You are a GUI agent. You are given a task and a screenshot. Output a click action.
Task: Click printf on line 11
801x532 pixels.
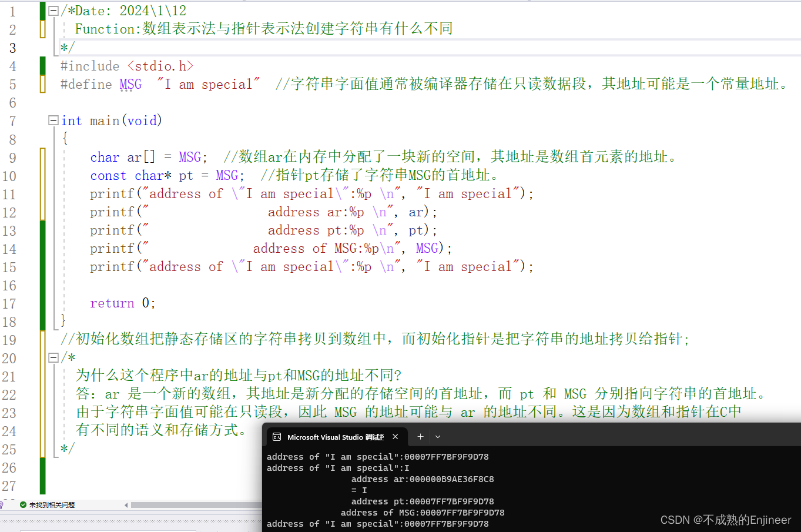click(112, 194)
